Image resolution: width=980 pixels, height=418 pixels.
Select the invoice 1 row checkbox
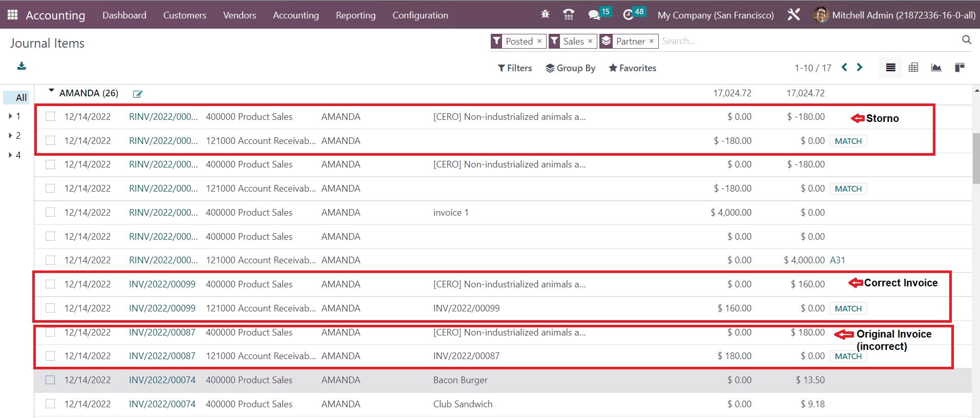pos(50,213)
